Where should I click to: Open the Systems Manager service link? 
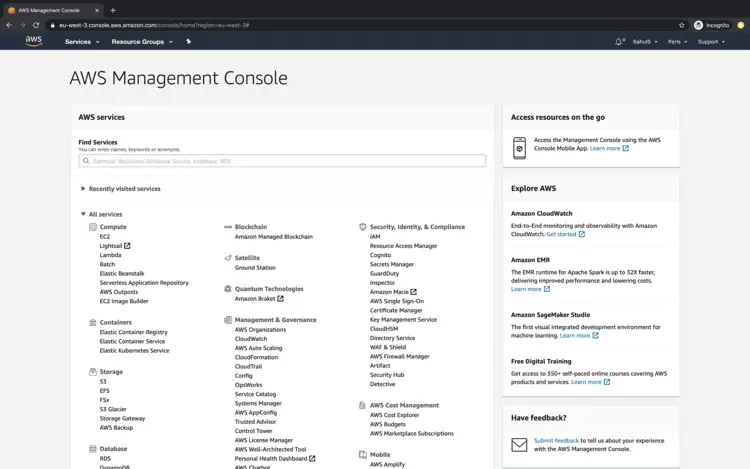(x=258, y=403)
